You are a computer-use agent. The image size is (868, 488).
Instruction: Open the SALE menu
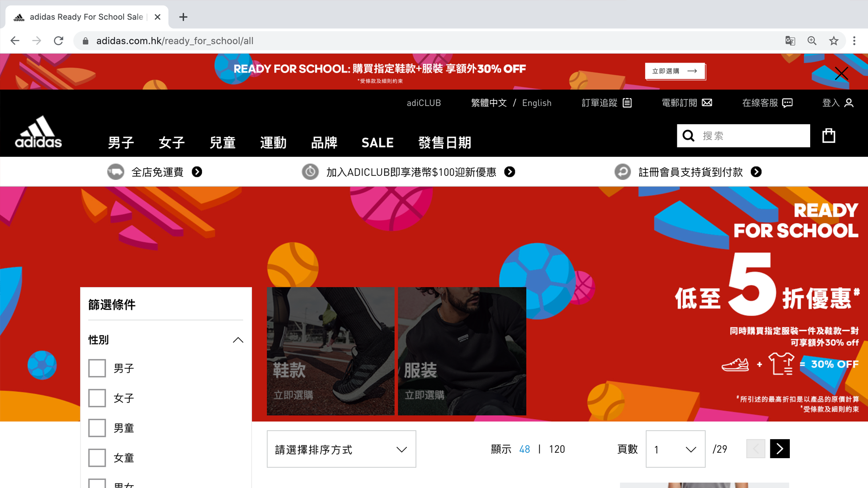[377, 143]
